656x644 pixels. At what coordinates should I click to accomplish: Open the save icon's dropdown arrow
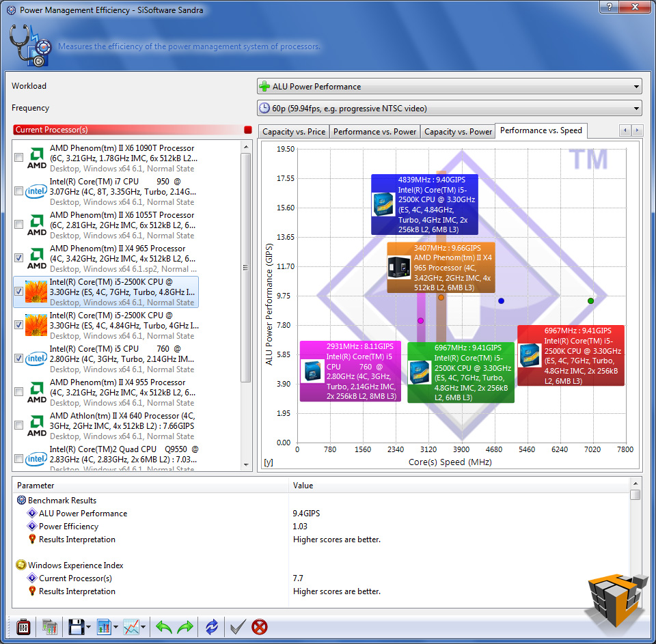(x=88, y=627)
